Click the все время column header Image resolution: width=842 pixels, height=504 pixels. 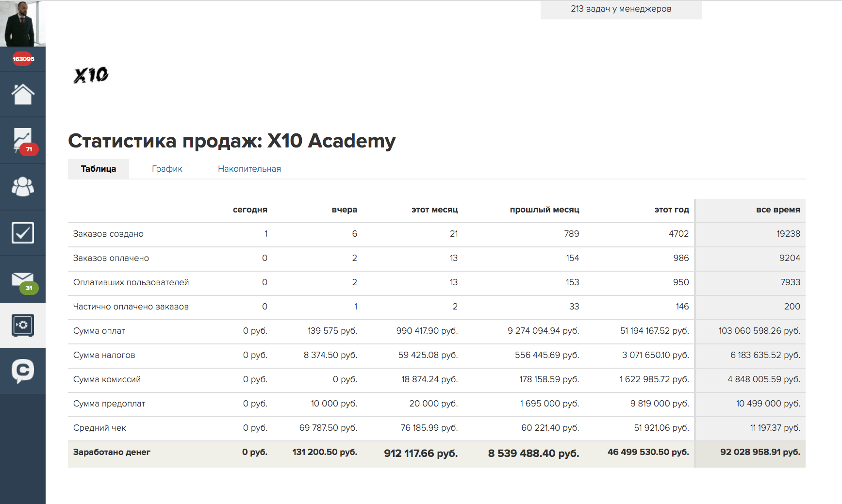pos(778,210)
